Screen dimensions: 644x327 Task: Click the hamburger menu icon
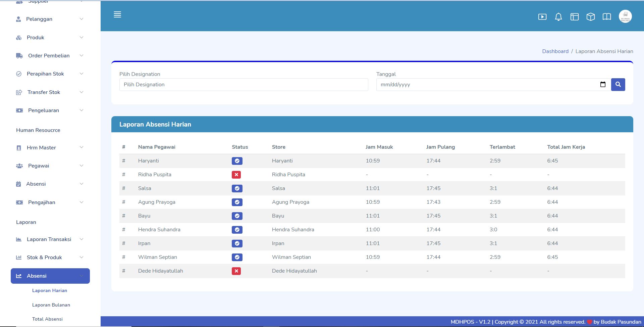pos(117,15)
